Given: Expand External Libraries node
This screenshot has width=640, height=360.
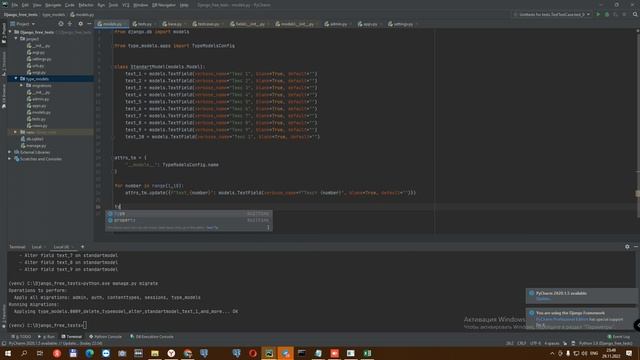Looking at the screenshot, I should 10,152.
